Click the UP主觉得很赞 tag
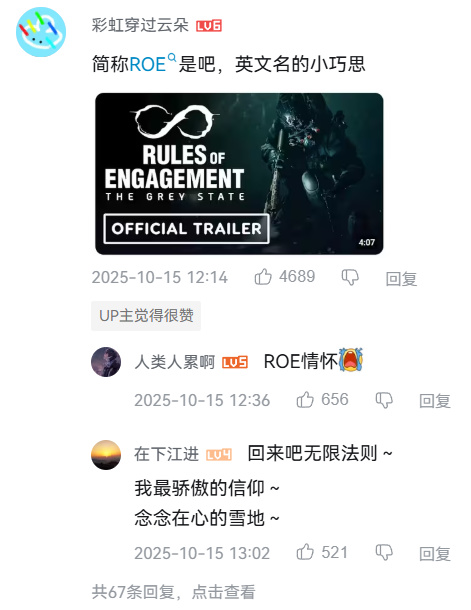 pyautogui.click(x=146, y=316)
